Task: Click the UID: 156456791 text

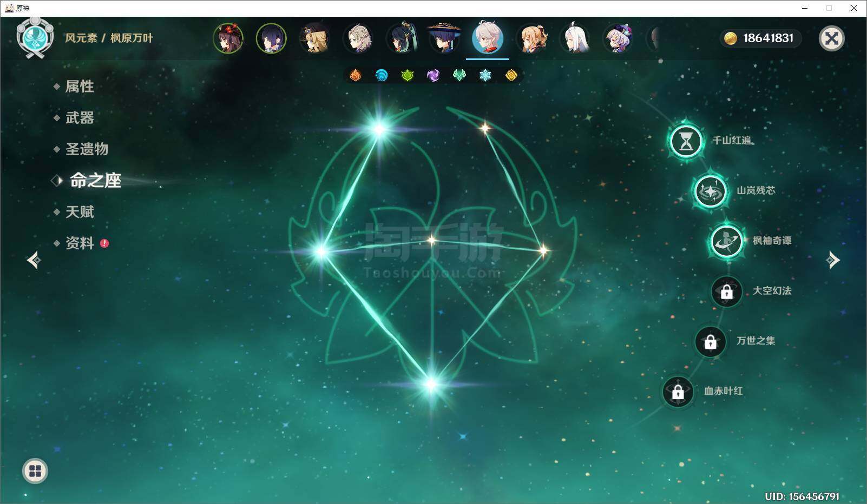Action: tap(802, 496)
